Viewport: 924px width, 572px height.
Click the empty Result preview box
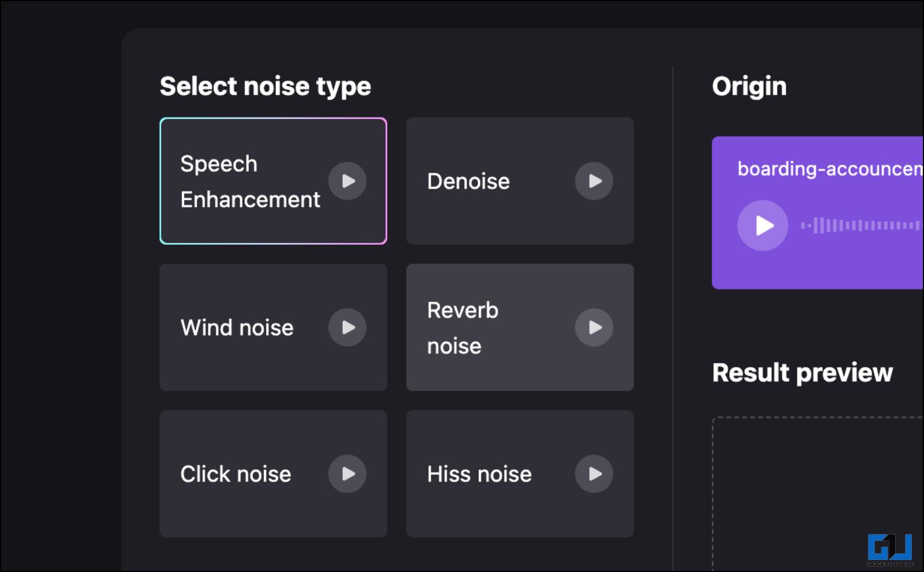pyautogui.click(x=818, y=493)
